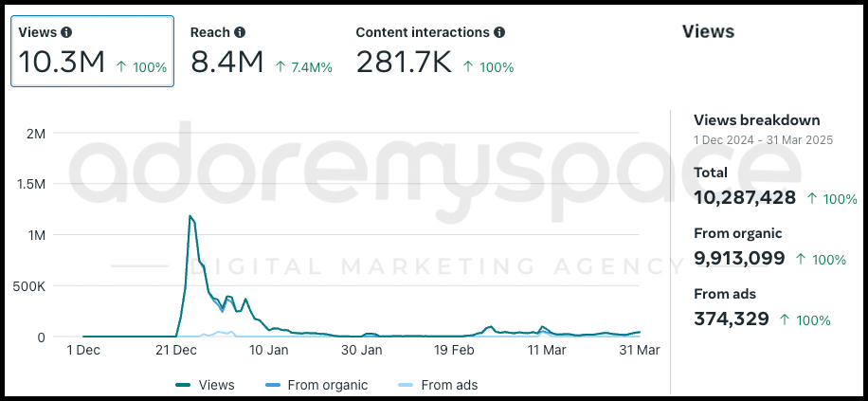
Task: Click the 10 Jan axis date label
Action: click(267, 351)
